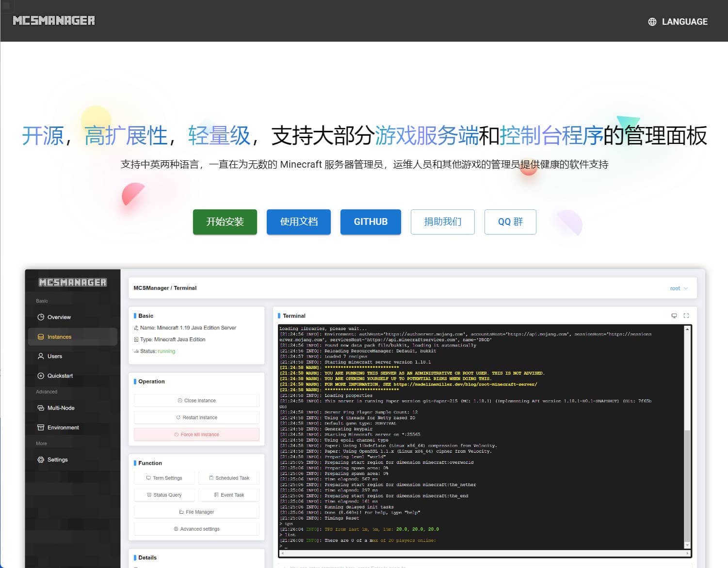Image resolution: width=728 pixels, height=568 pixels.
Task: Click the Terminal scrollbar down arrow
Action: (687, 546)
